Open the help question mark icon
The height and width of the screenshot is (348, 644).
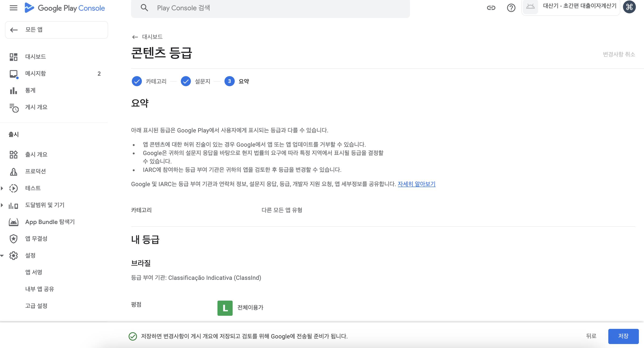click(511, 8)
